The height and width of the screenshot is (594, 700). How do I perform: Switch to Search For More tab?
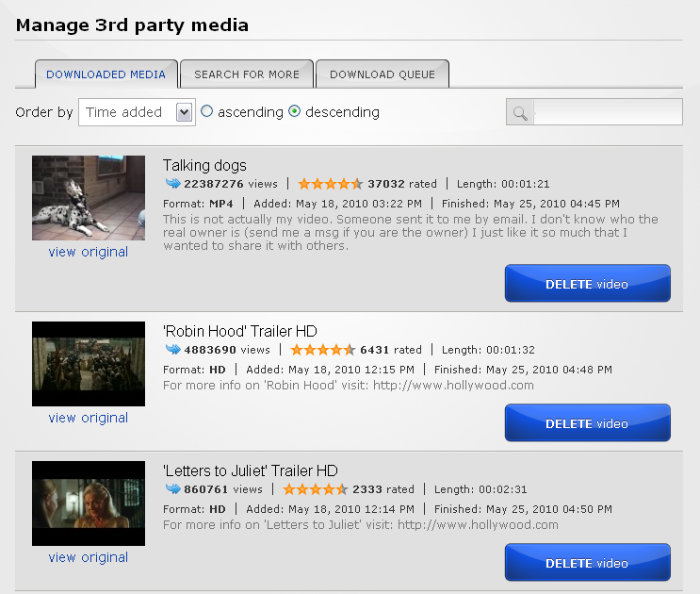coord(247,74)
